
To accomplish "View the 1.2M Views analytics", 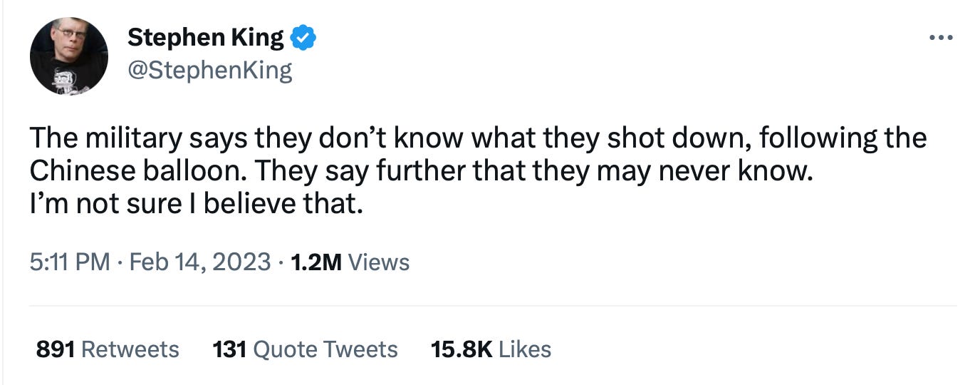I will (x=350, y=262).
